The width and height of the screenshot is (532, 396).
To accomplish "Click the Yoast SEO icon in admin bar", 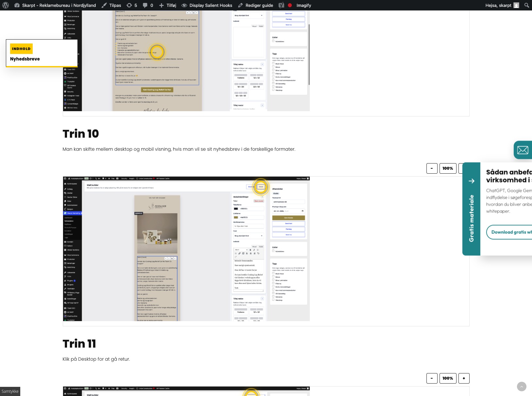I will pyautogui.click(x=281, y=5).
